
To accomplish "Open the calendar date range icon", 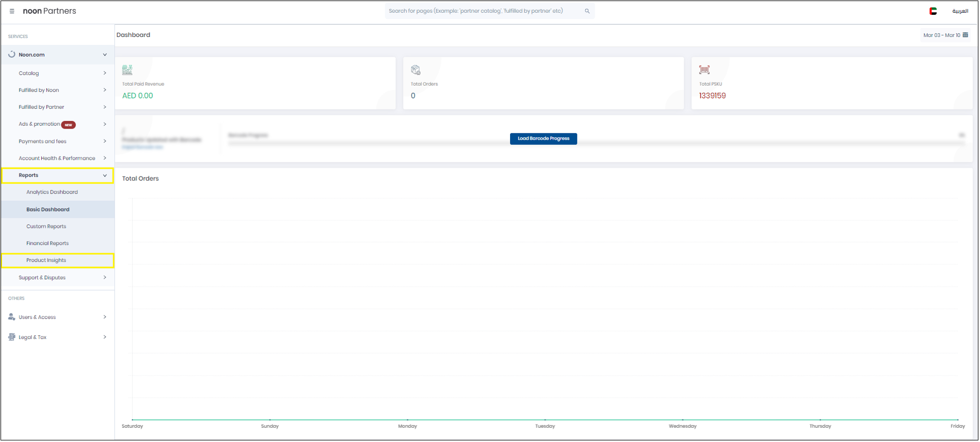I will 965,35.
